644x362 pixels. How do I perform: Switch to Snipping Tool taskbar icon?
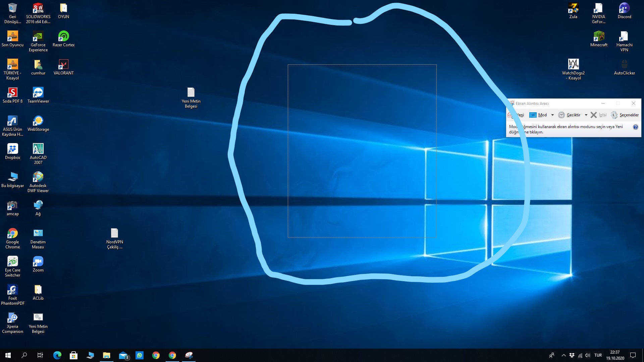(189, 355)
